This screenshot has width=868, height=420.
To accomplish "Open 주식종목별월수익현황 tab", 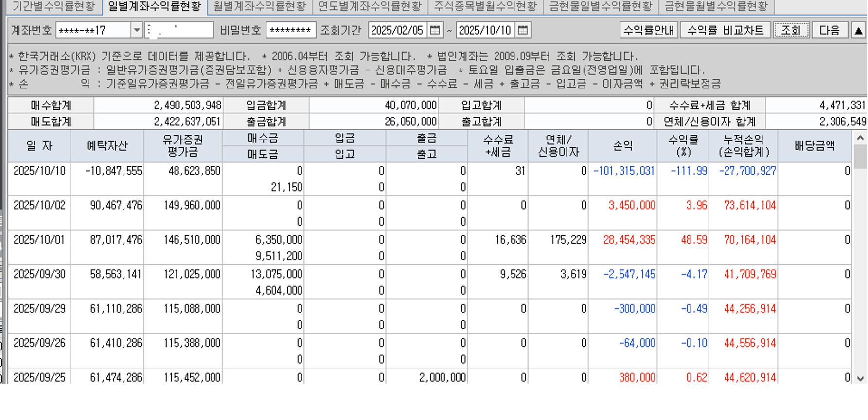I will click(485, 6).
